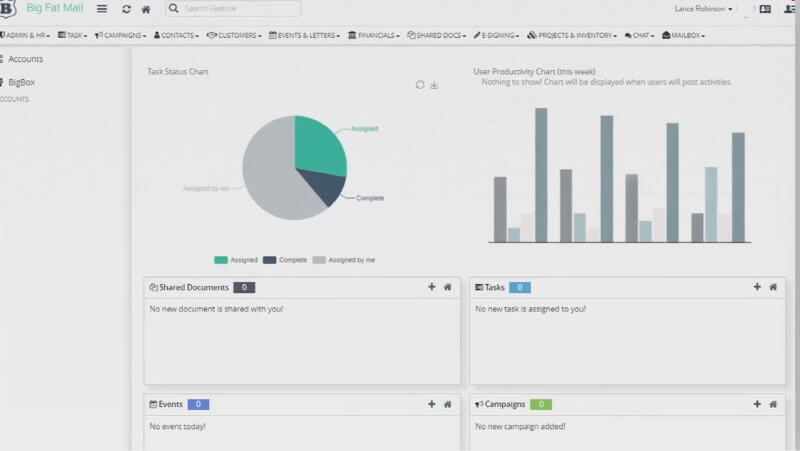Expand the E-Signing dropdown
Image resolution: width=800 pixels, height=451 pixels.
click(x=496, y=35)
